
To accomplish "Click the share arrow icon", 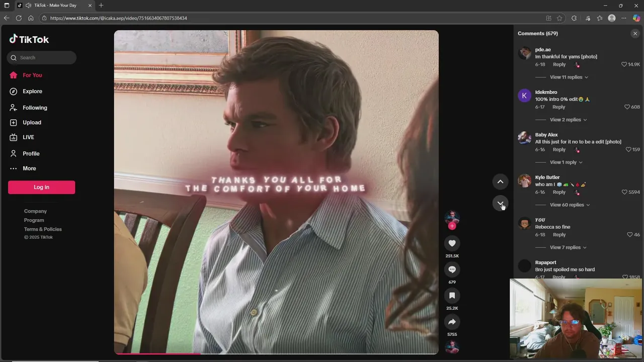I will click(452, 322).
